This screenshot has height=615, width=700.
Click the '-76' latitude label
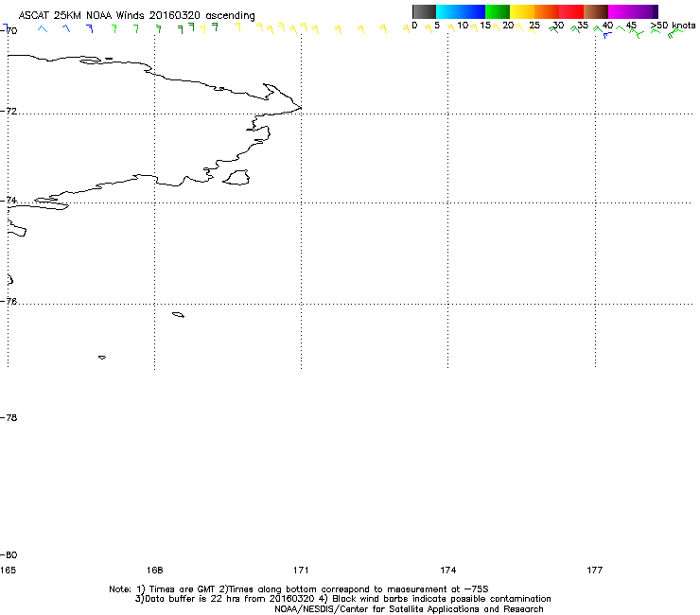click(x=9, y=302)
